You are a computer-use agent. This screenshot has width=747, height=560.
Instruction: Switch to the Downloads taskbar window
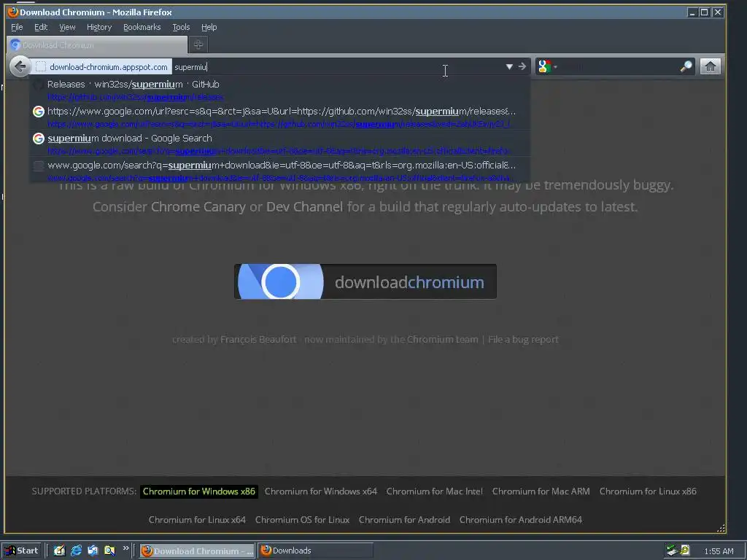[x=315, y=551]
